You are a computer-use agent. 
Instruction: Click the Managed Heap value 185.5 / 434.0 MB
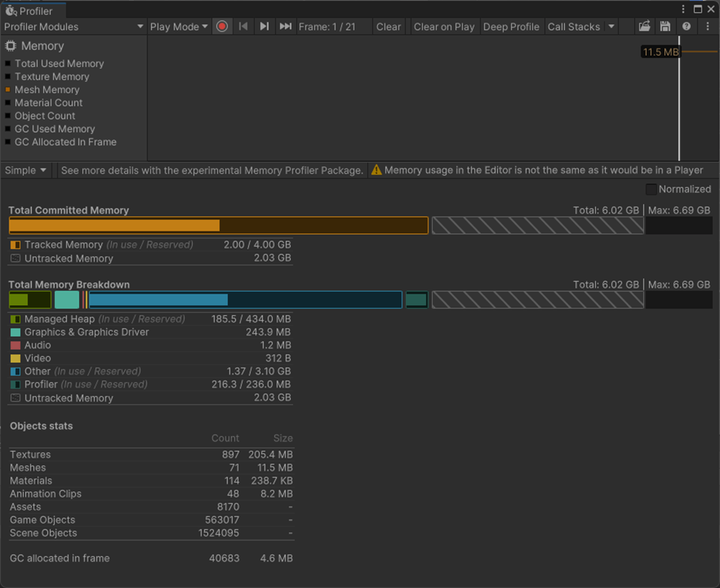click(x=251, y=319)
